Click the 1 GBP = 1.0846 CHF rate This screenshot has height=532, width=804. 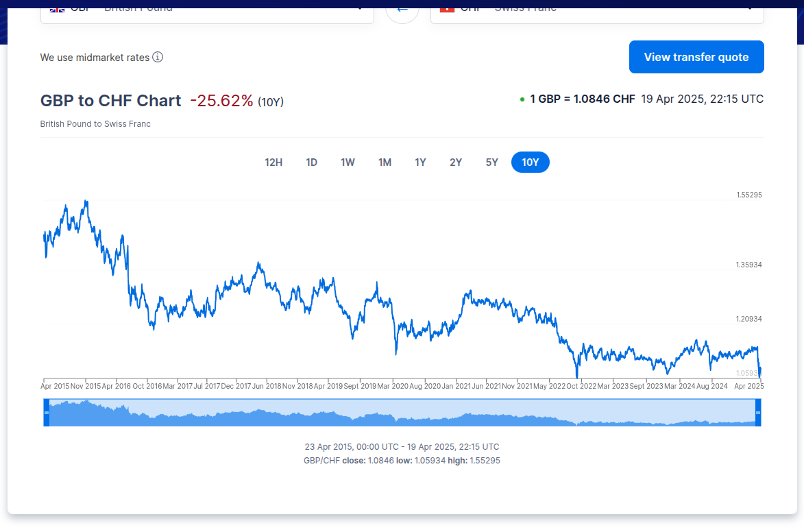point(582,99)
